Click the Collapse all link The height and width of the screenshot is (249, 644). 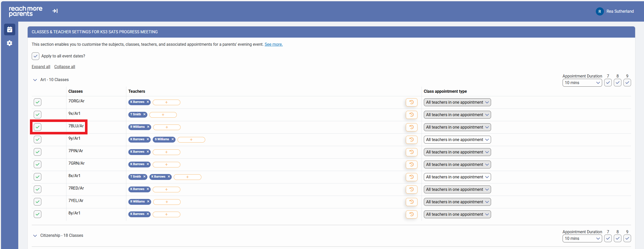(64, 67)
